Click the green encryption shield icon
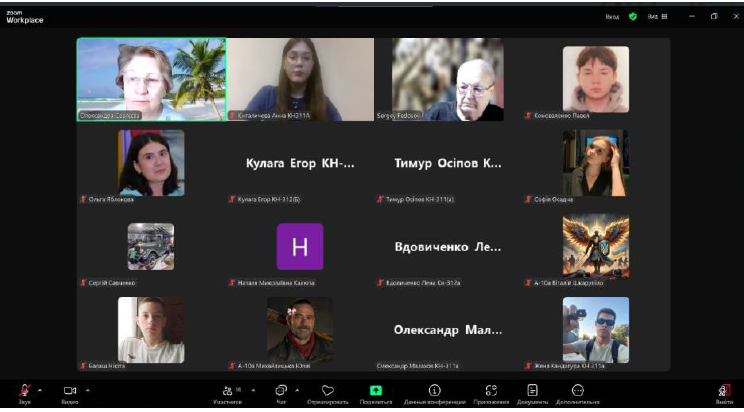The image size is (744, 412). [x=632, y=17]
